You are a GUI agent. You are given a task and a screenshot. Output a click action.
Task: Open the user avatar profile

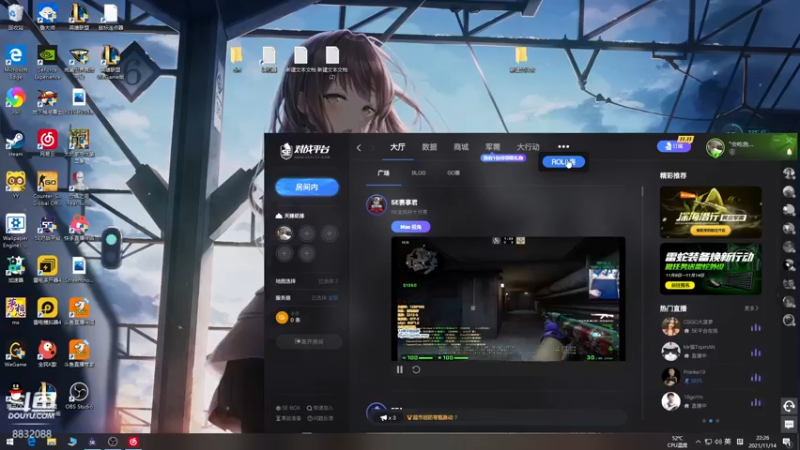point(715,147)
